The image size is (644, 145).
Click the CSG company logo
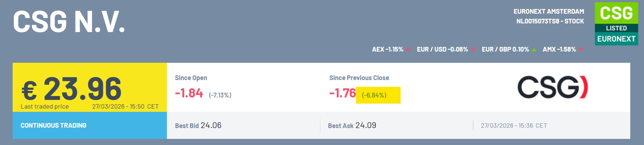tap(553, 87)
